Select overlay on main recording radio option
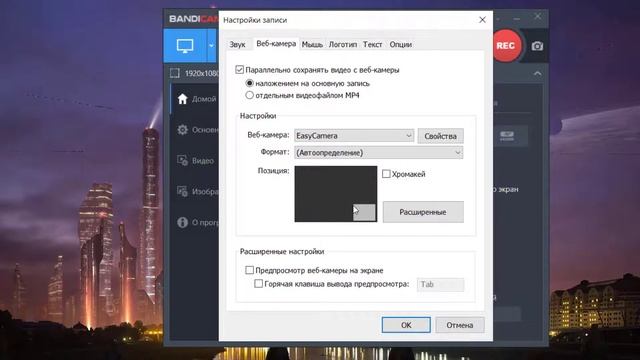 pos(249,83)
